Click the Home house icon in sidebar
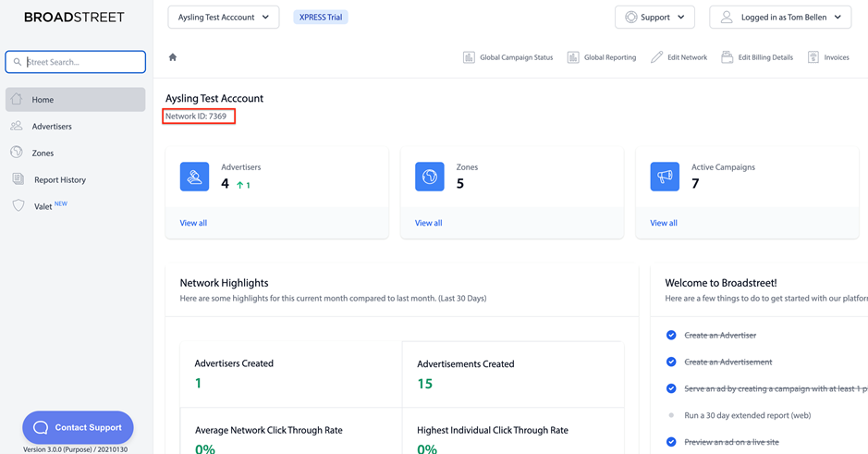 [17, 99]
